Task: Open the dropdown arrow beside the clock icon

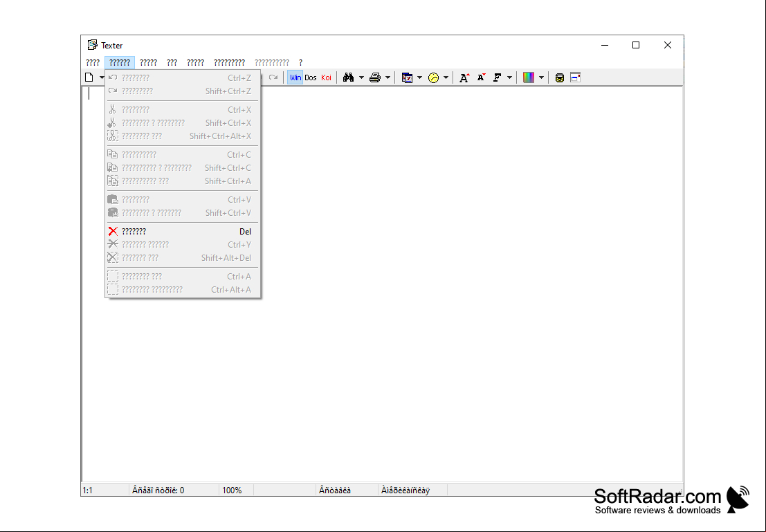Action: tap(446, 77)
